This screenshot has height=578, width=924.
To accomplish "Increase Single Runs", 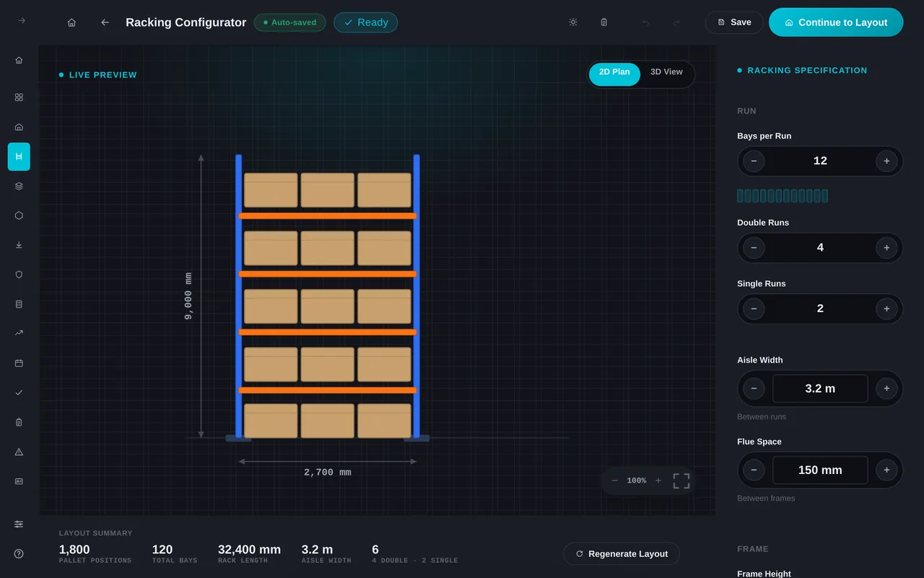I will click(x=886, y=309).
